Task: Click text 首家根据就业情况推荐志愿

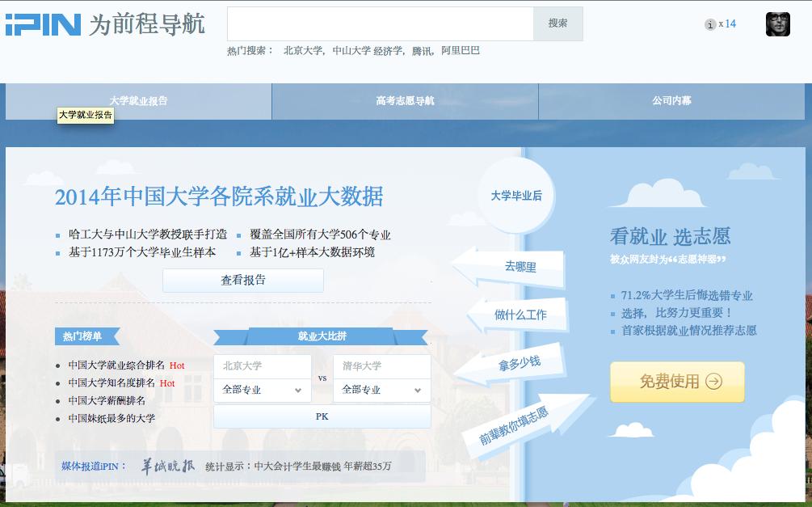Action: (688, 331)
